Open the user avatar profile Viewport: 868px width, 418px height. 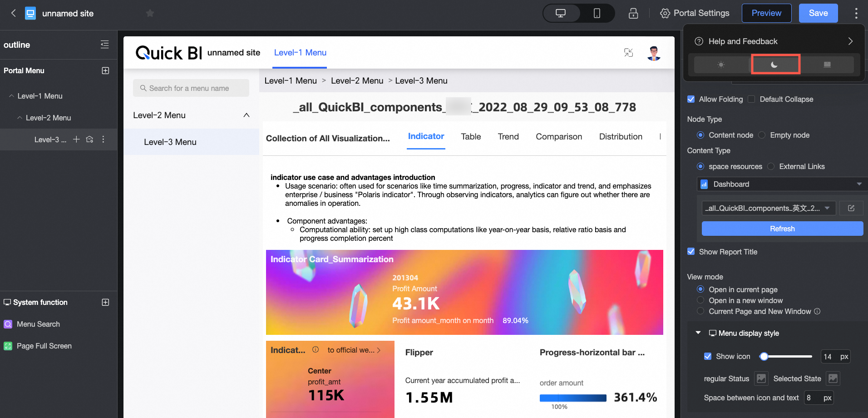(654, 53)
